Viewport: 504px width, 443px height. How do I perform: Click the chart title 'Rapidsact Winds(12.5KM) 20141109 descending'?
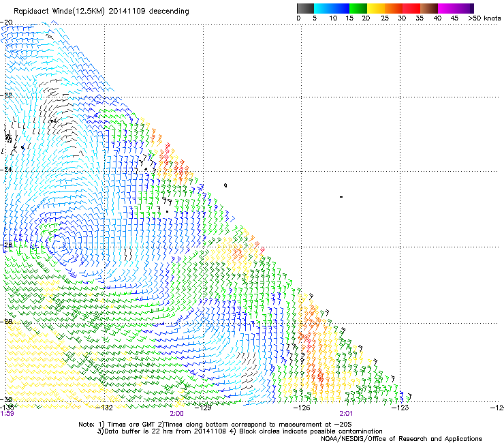pyautogui.click(x=101, y=11)
